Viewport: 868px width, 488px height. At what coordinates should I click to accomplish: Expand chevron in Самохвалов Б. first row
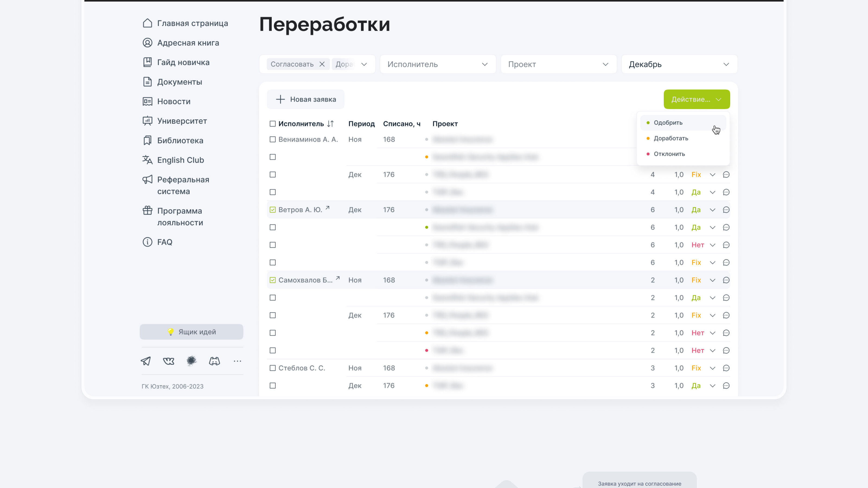712,280
